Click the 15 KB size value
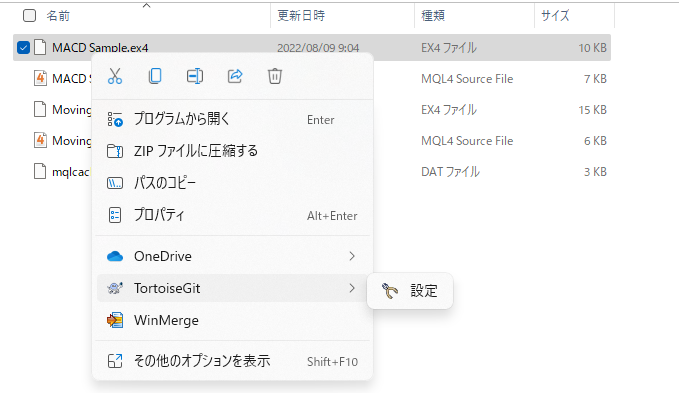 point(592,110)
